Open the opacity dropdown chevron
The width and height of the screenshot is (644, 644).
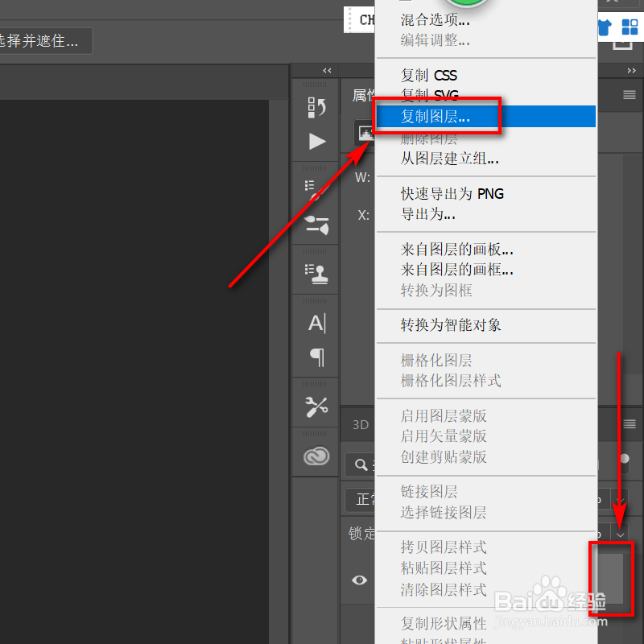[620, 534]
